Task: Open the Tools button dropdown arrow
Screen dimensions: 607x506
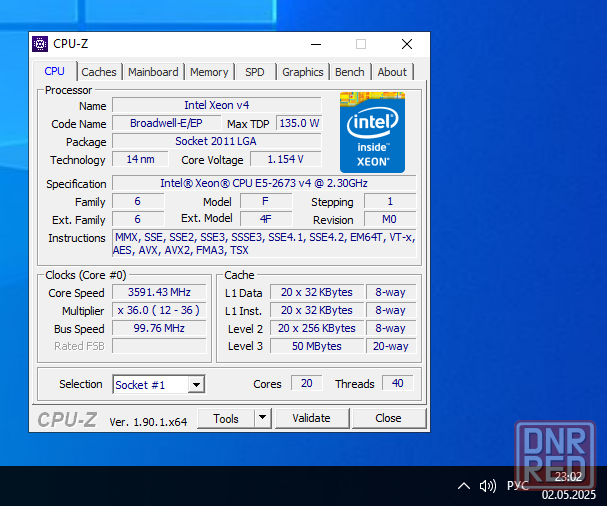Action: [x=262, y=418]
